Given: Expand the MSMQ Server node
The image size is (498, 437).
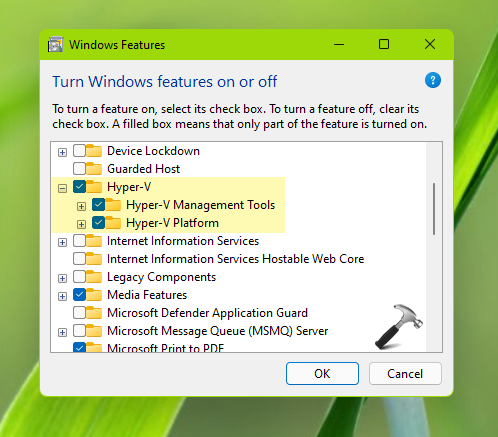Looking at the screenshot, I should [62, 333].
